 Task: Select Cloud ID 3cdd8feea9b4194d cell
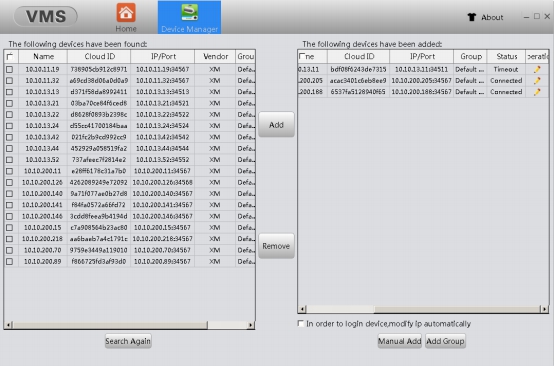coord(99,216)
